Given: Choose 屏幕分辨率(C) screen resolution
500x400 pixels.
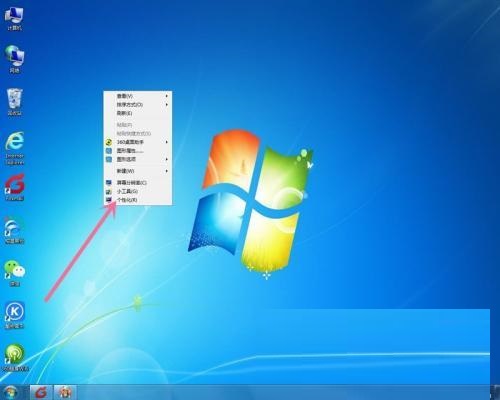Looking at the screenshot, I should pos(138,183).
